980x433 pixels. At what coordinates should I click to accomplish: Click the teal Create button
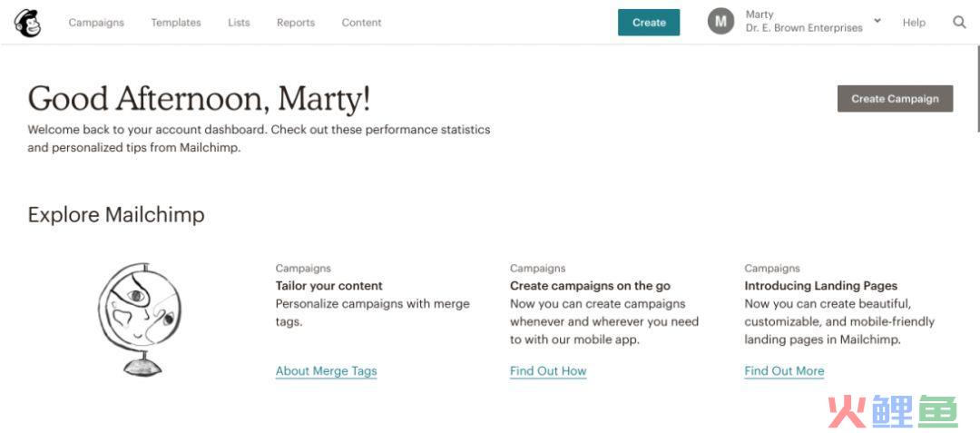(649, 23)
